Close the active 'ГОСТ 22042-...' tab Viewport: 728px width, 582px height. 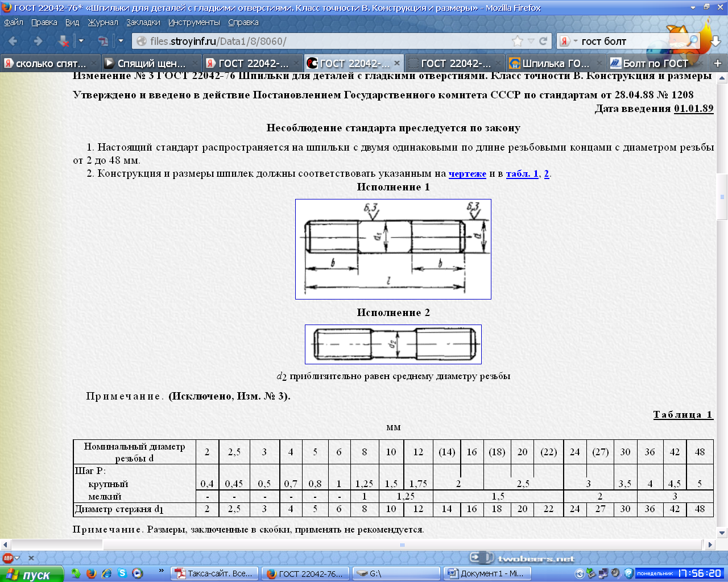[x=396, y=63]
